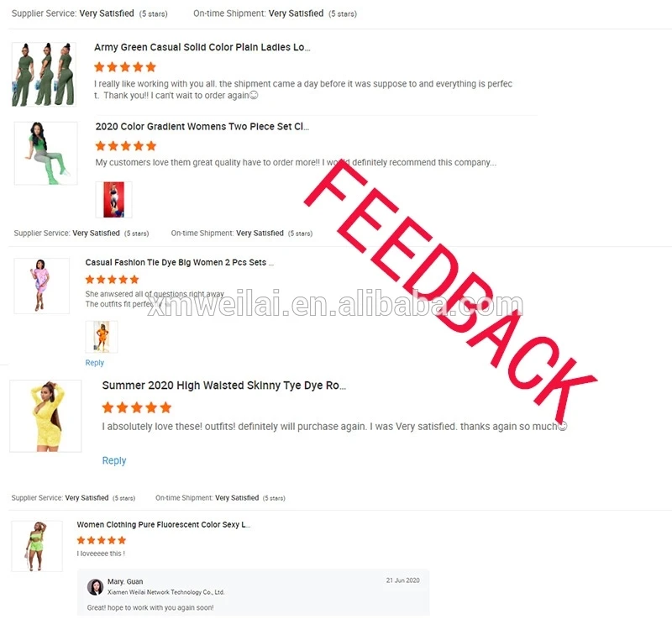Click Reply under the Summer 2020 review
This screenshot has height=630, width=672.
coord(114,460)
